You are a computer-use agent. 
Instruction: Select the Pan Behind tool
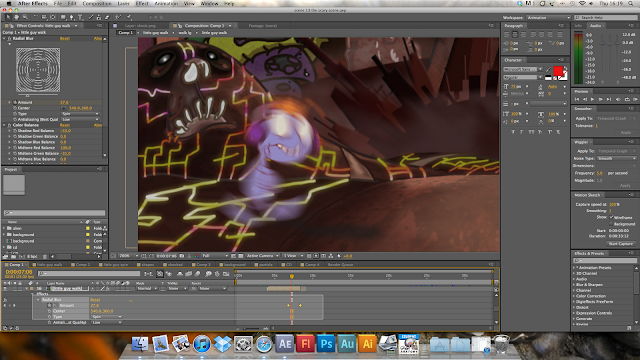point(53,17)
